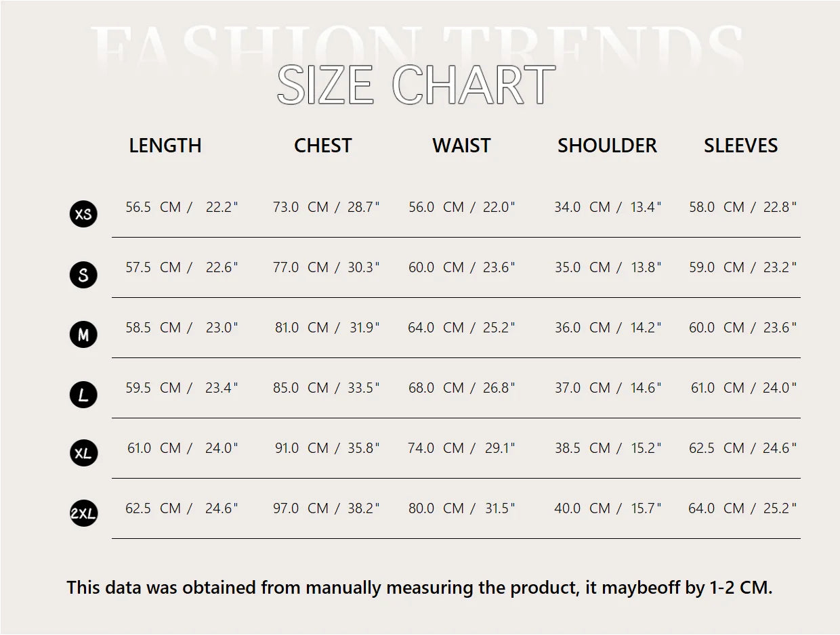Click M waist value 64.0 CM
Image resolution: width=840 pixels, height=635 pixels.
(436, 328)
